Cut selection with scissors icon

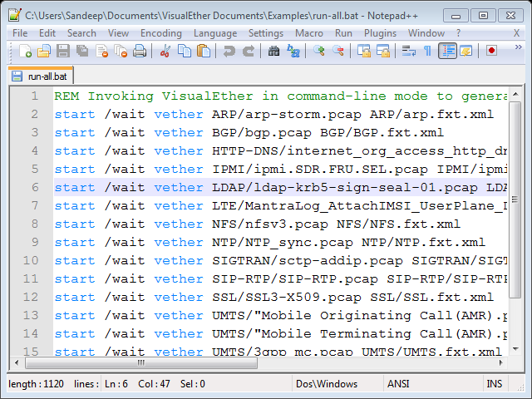pos(165,51)
